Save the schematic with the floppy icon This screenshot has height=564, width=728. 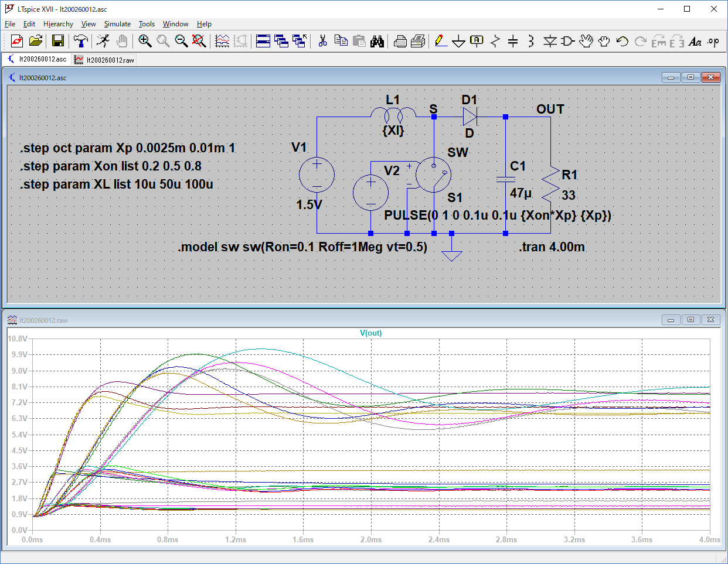(x=57, y=41)
